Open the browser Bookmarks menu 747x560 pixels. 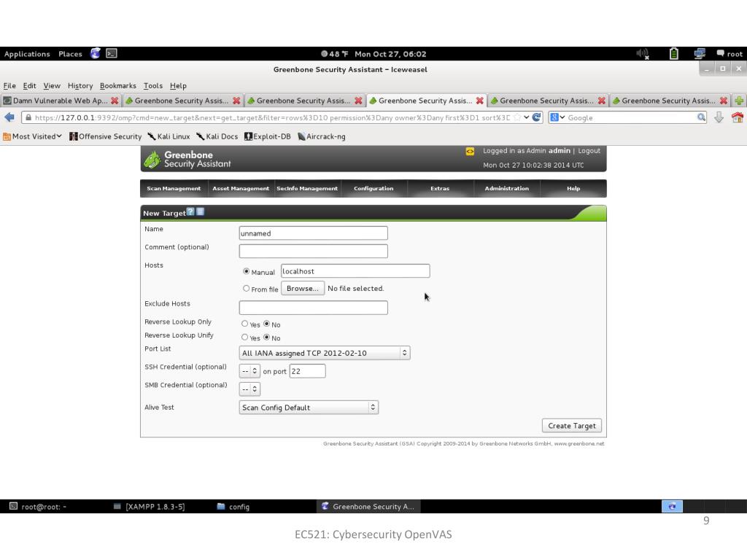(x=117, y=86)
